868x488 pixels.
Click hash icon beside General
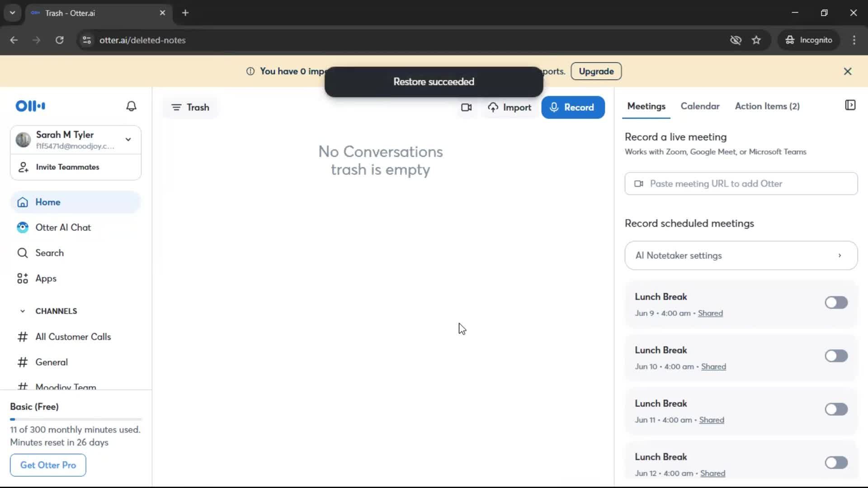(23, 362)
